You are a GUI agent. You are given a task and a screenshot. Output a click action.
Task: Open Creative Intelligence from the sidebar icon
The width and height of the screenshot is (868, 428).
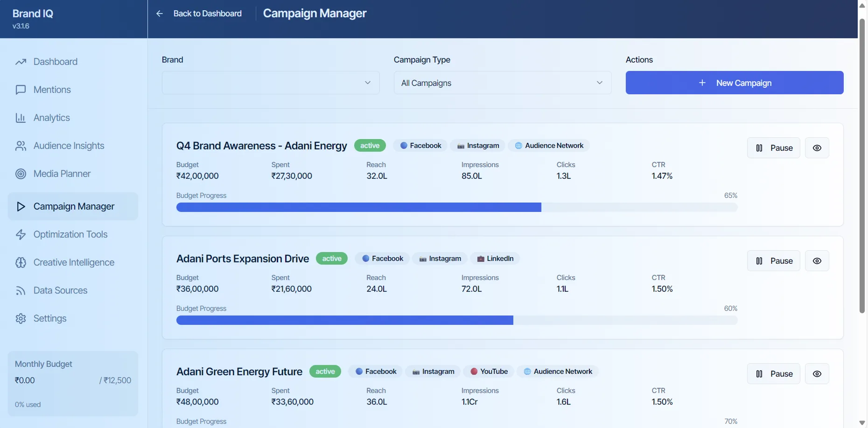21,262
